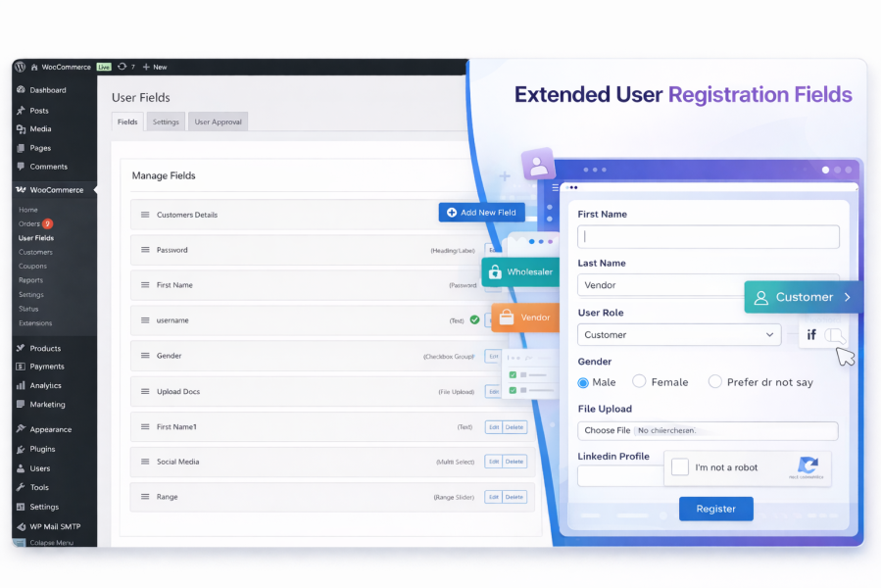Select the Male radio button
The height and width of the screenshot is (588, 881).
pyautogui.click(x=583, y=383)
